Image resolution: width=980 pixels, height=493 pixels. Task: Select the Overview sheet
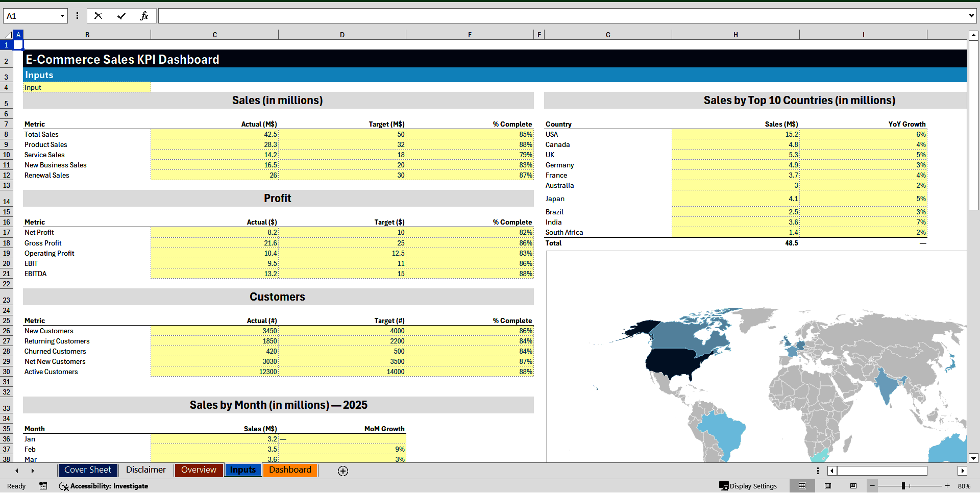point(199,470)
